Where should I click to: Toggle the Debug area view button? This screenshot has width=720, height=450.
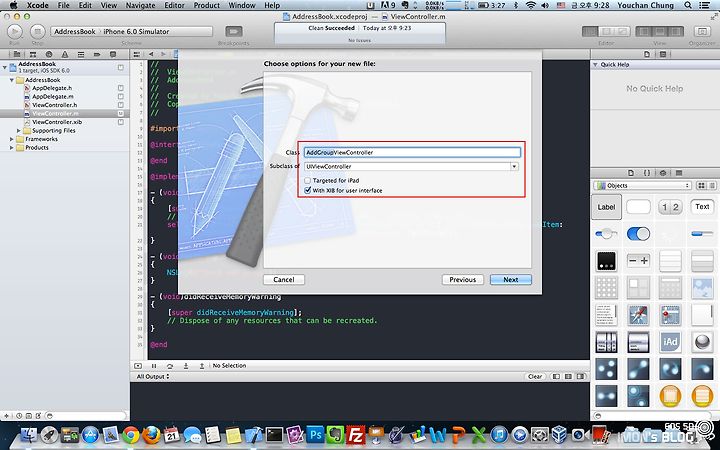coord(659,31)
